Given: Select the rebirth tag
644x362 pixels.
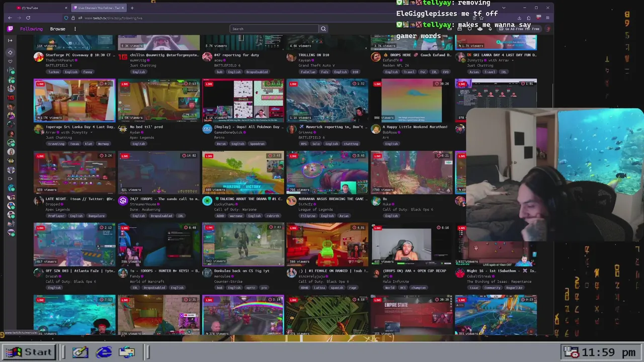Looking at the screenshot, I should [x=273, y=216].
